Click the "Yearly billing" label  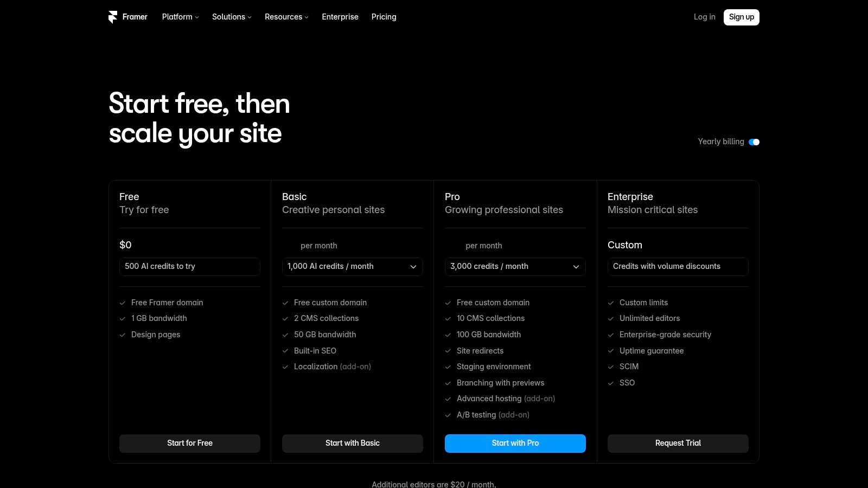click(x=721, y=142)
